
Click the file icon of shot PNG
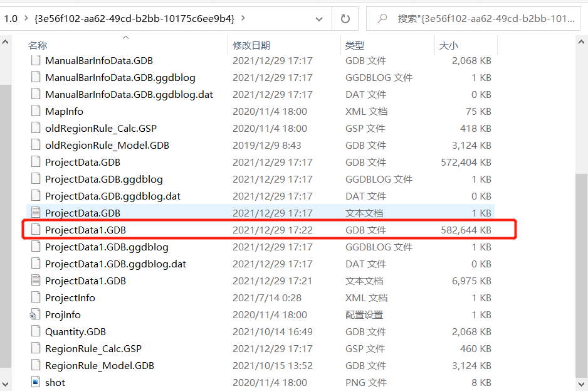(36, 382)
